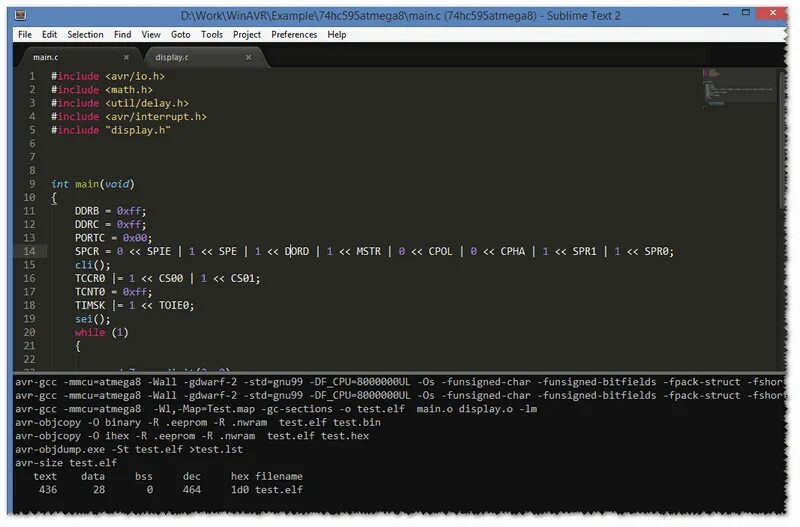Click the 'cli();' call

coord(92,265)
